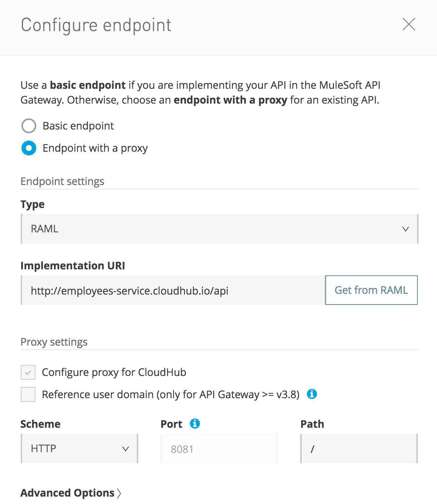
Task: Click the Path input field
Action: 359,449
